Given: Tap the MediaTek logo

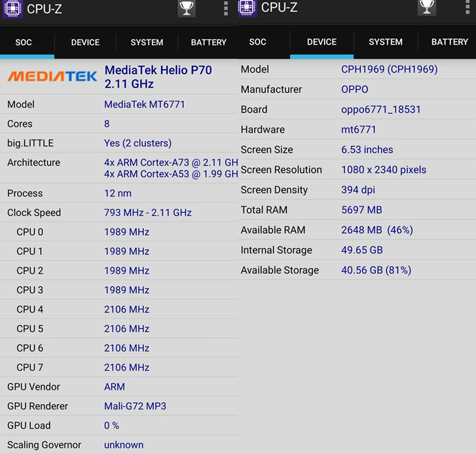Looking at the screenshot, I should [x=52, y=77].
